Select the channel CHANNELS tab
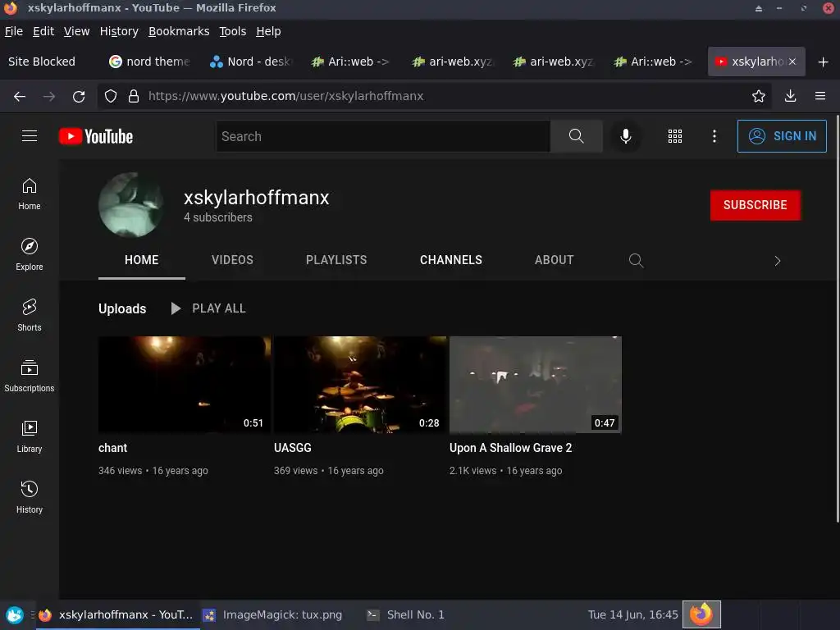840x630 pixels. tap(451, 260)
